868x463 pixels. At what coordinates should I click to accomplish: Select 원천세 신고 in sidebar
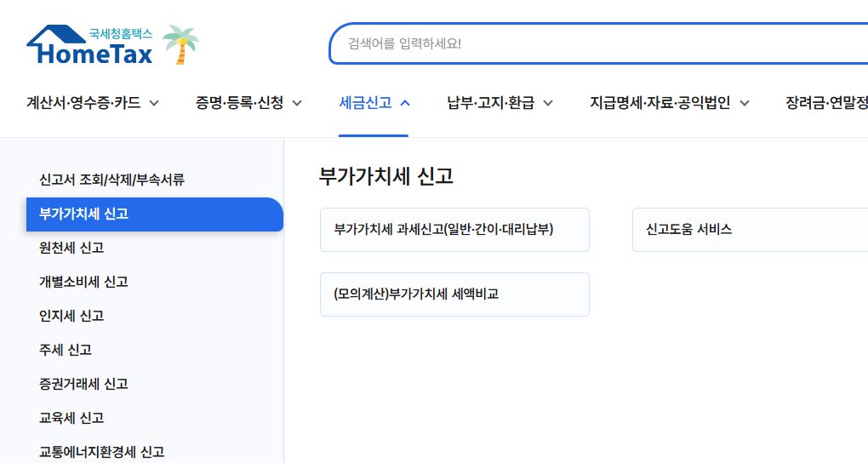point(71,248)
